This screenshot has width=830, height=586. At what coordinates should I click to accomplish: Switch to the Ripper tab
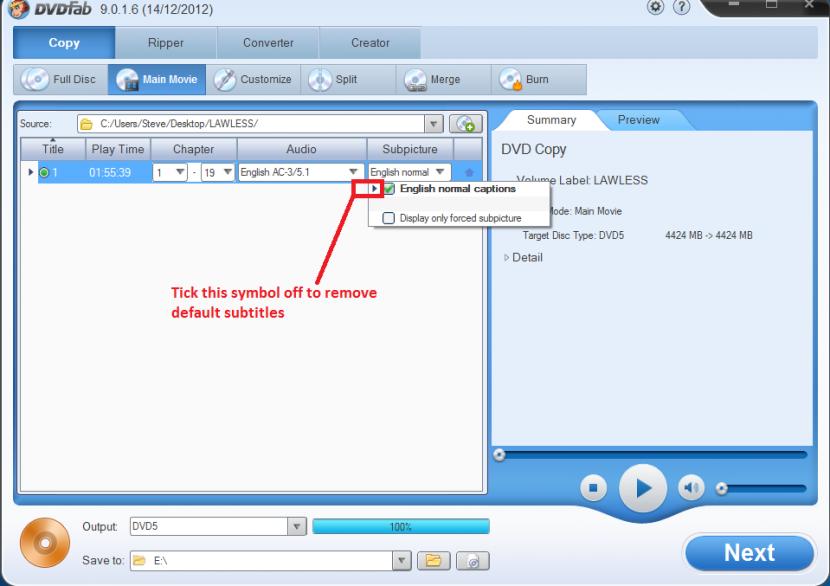pos(166,43)
